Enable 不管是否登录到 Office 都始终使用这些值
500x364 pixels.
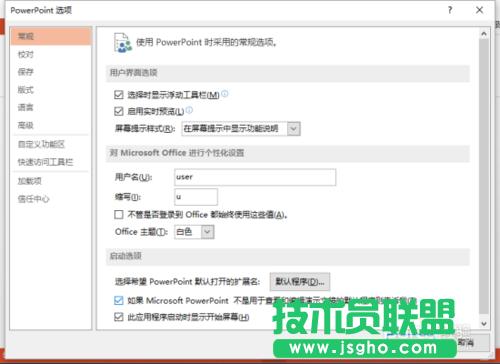coord(119,214)
